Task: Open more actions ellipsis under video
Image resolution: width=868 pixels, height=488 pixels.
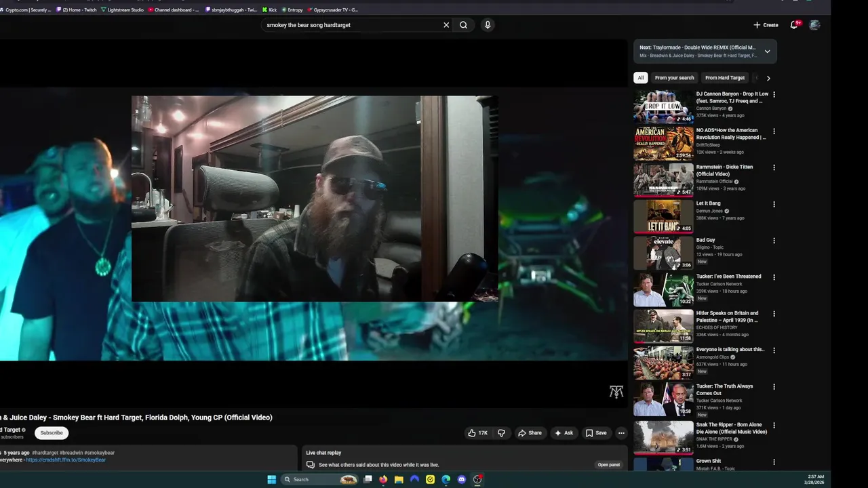Action: 621,433
